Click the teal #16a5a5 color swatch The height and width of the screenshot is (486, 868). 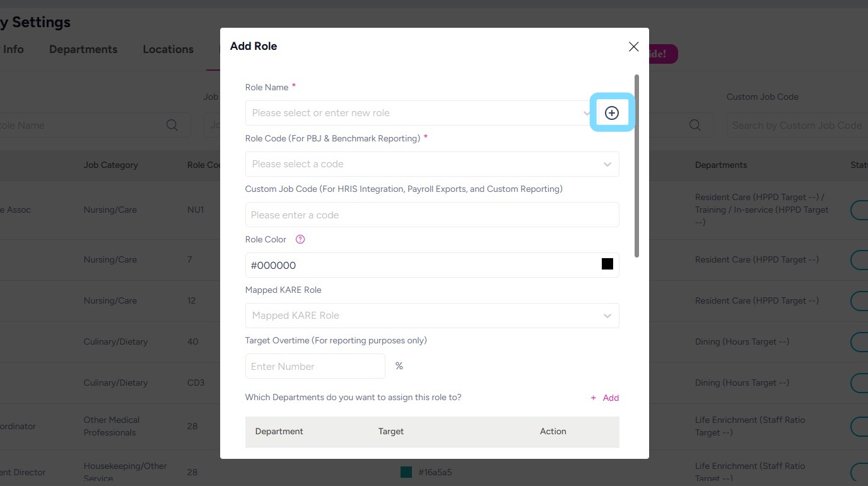(x=406, y=472)
